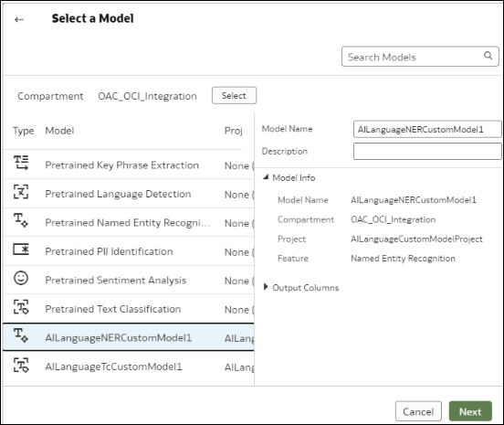Click the Key Phrase Extraction type icon

point(21,163)
